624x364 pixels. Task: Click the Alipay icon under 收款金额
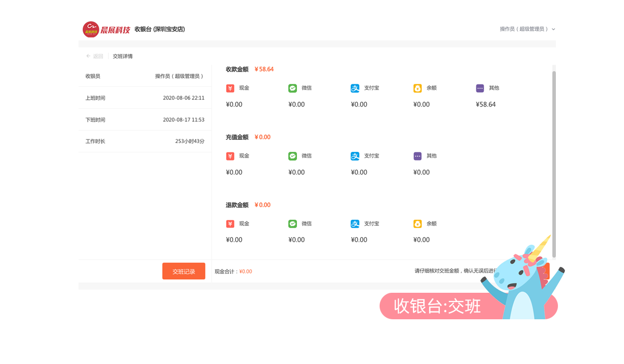click(x=355, y=88)
